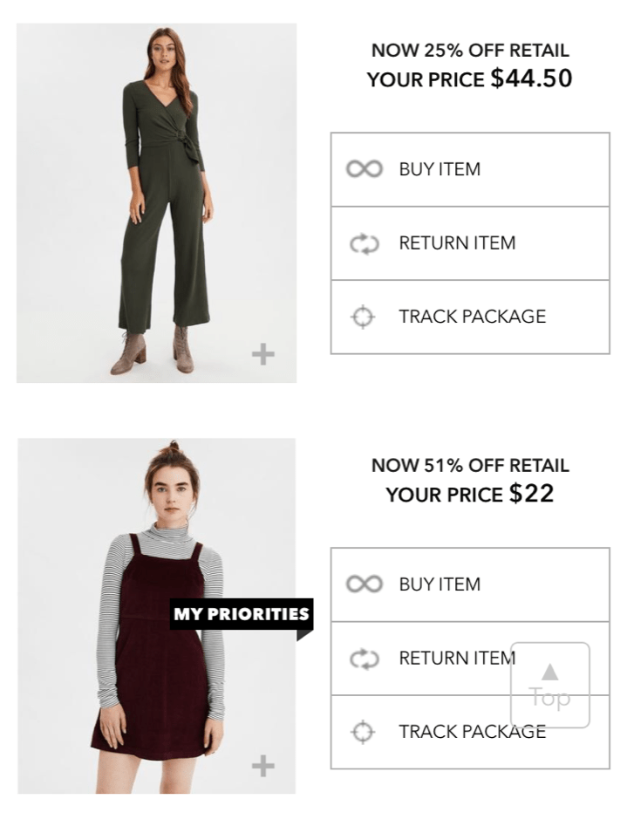Open the My Priorities tag
This screenshot has height=840, width=627.
tap(242, 614)
